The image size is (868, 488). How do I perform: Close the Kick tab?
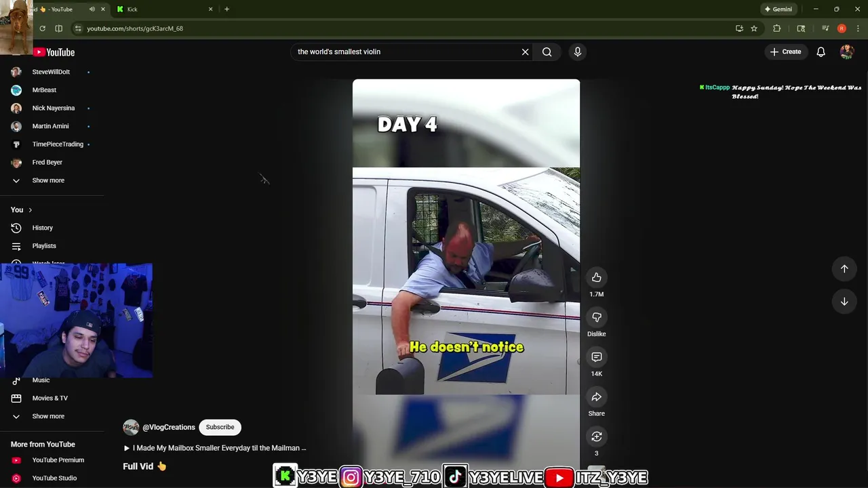click(x=210, y=9)
